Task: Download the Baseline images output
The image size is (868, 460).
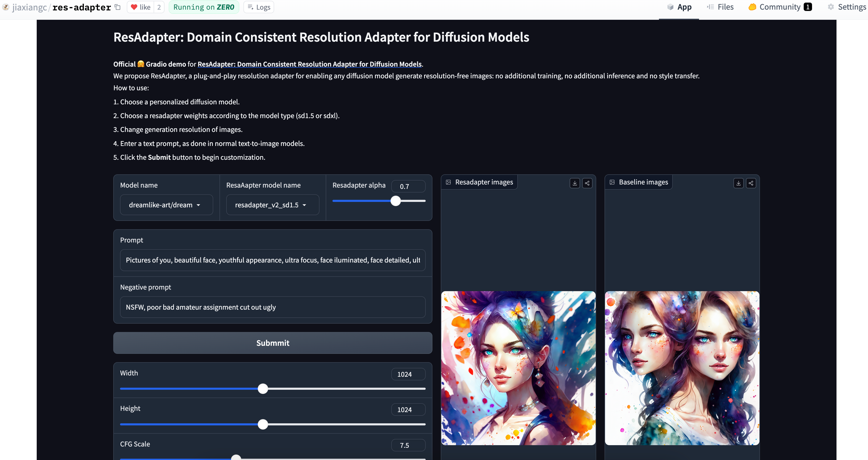Action: 738,183
